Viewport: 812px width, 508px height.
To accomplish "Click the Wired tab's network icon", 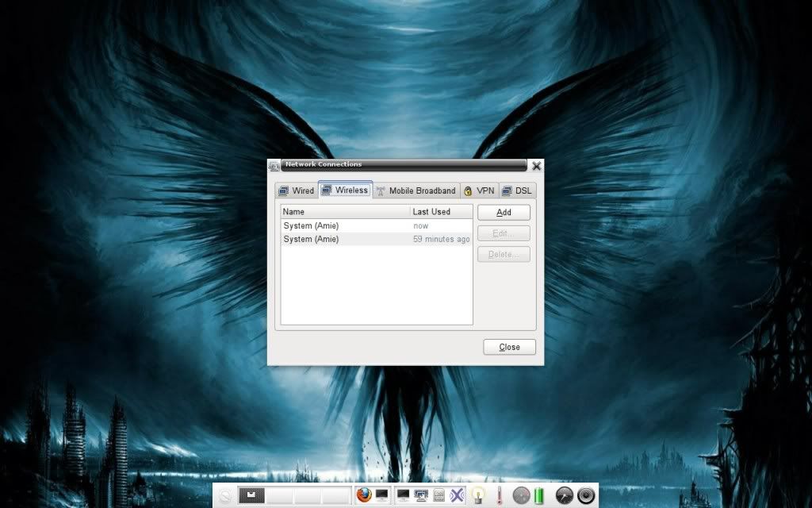I will point(284,190).
